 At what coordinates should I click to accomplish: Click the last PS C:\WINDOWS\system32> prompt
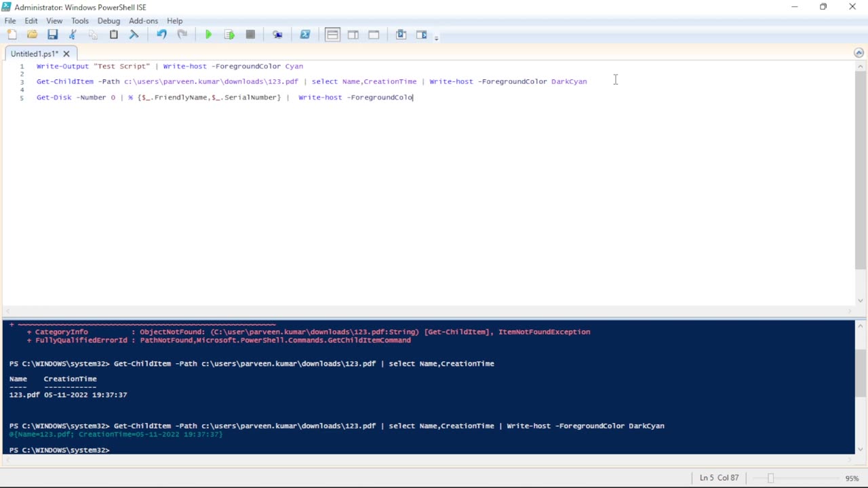point(59,450)
